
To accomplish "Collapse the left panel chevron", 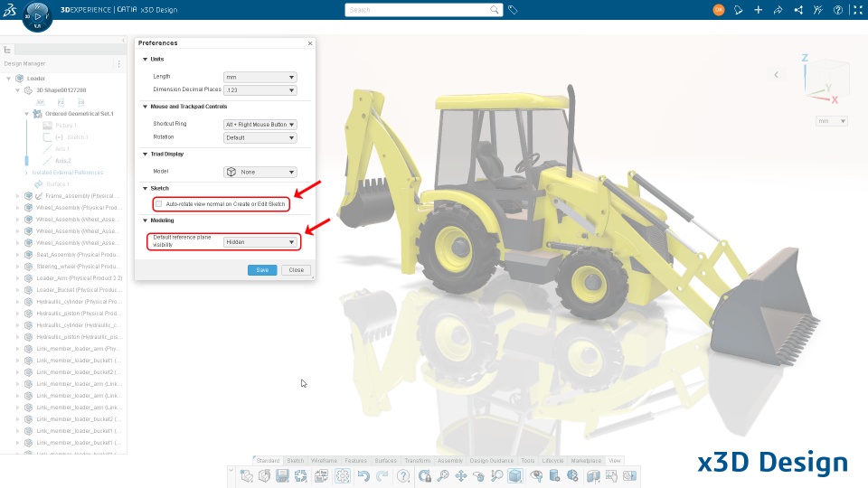I will tap(123, 40).
